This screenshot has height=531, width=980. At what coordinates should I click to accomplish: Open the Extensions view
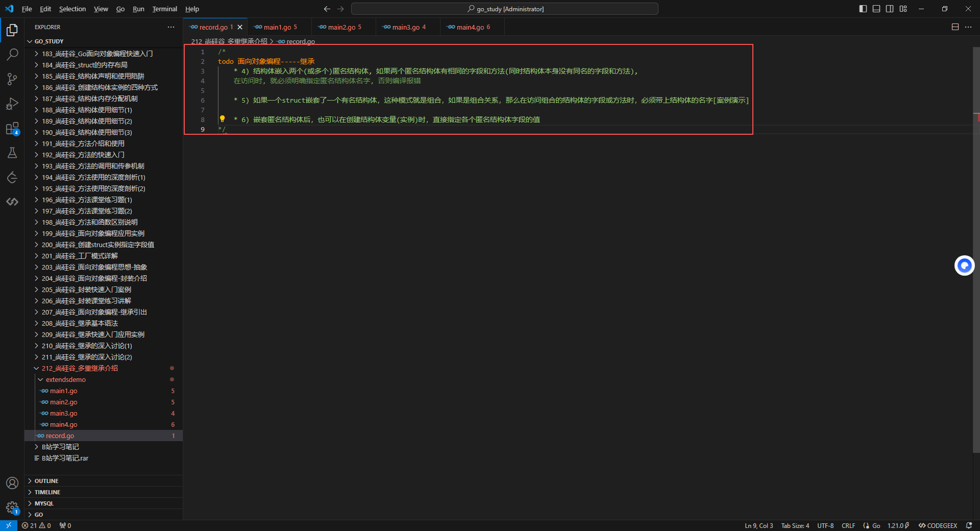[x=12, y=128]
